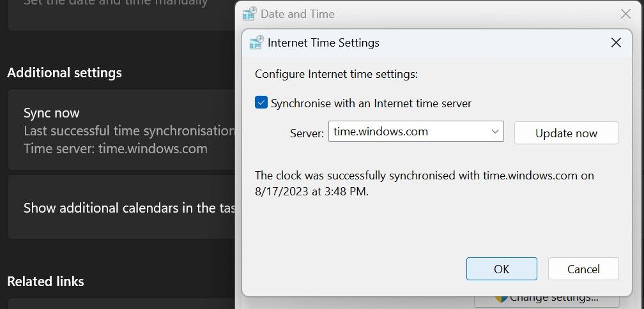
Task: Select the Sync now settings row
Action: coord(121,130)
